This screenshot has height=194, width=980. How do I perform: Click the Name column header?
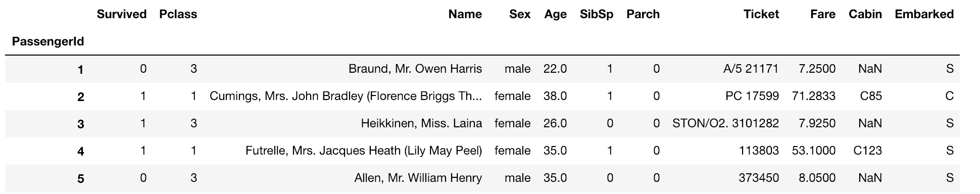click(x=465, y=14)
